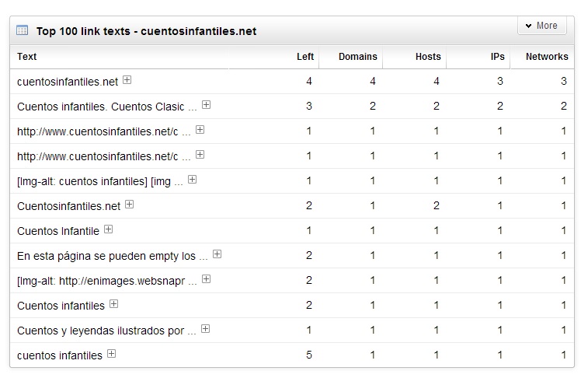Sort table by Networks column
This screenshot has height=378, width=588.
pyautogui.click(x=547, y=57)
